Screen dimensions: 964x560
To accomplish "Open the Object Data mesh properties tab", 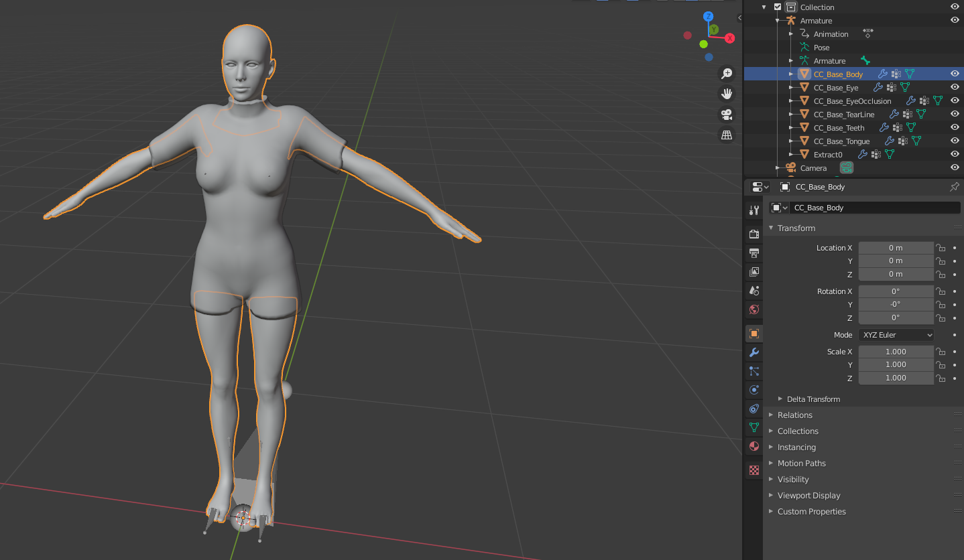I will pos(754,427).
